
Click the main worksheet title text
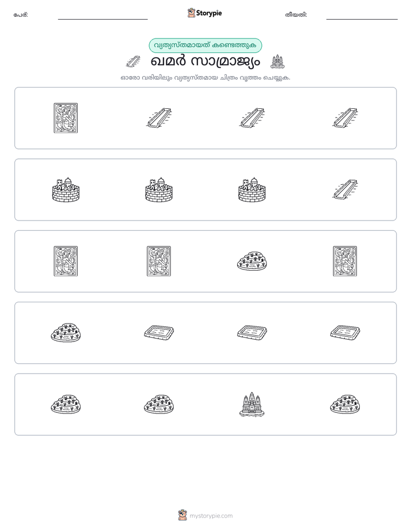[x=205, y=62]
